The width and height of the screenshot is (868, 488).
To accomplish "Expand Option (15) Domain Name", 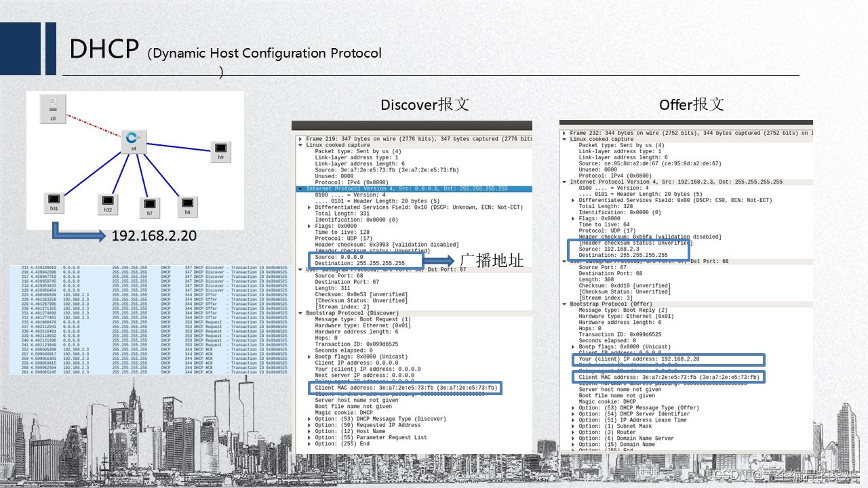I will click(573, 445).
